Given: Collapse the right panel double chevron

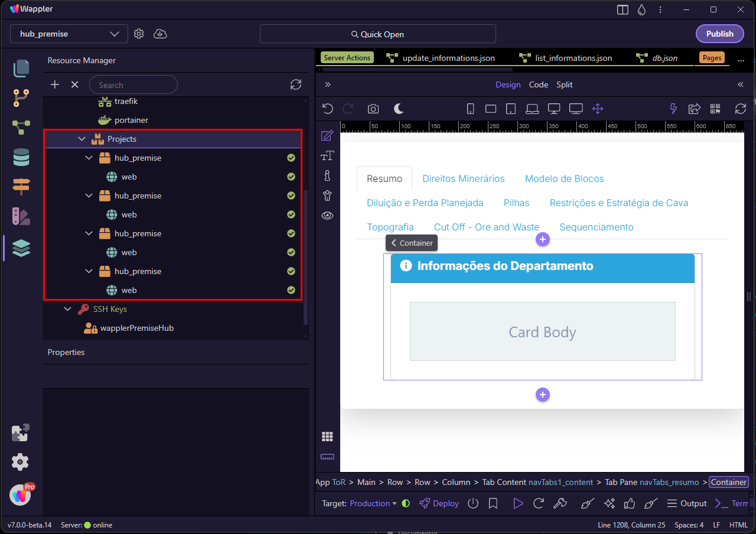Looking at the screenshot, I should 741,84.
